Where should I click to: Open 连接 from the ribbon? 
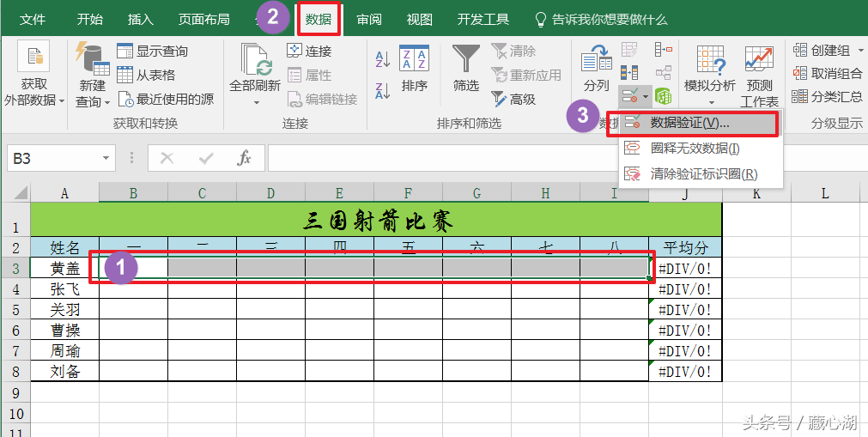309,51
